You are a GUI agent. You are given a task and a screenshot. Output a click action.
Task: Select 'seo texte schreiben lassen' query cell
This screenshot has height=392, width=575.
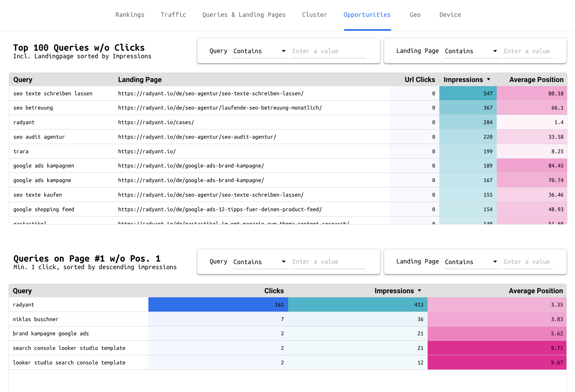pos(53,93)
